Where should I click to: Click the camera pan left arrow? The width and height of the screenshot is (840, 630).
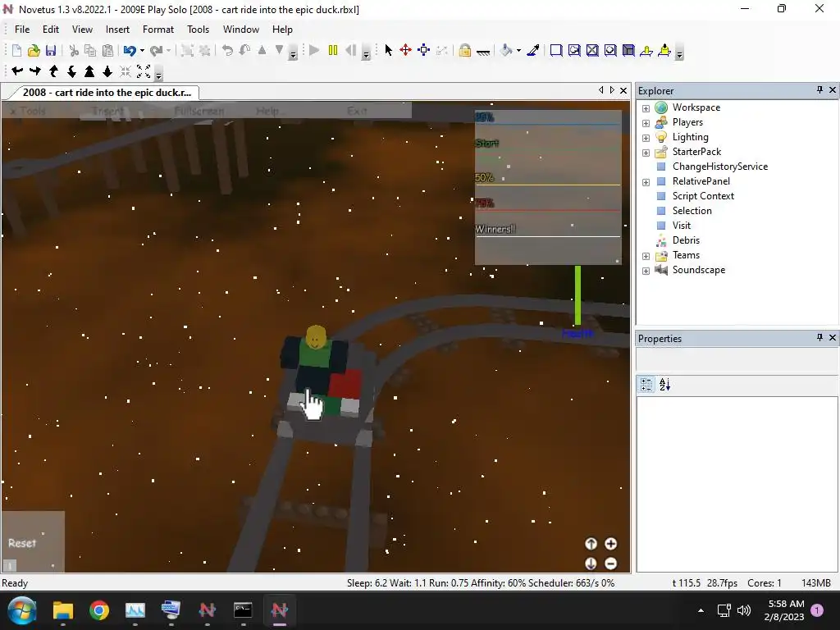17,71
